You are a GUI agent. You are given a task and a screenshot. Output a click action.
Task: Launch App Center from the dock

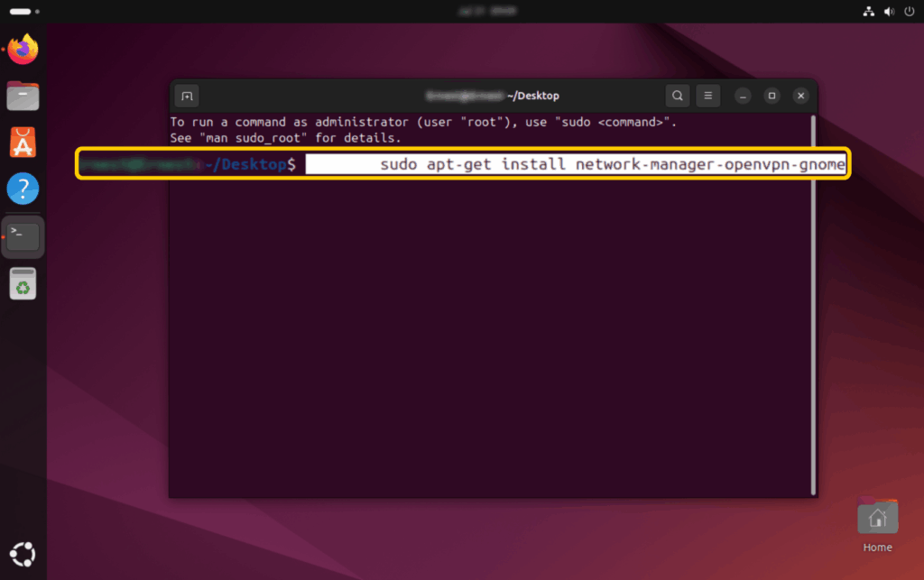(23, 142)
